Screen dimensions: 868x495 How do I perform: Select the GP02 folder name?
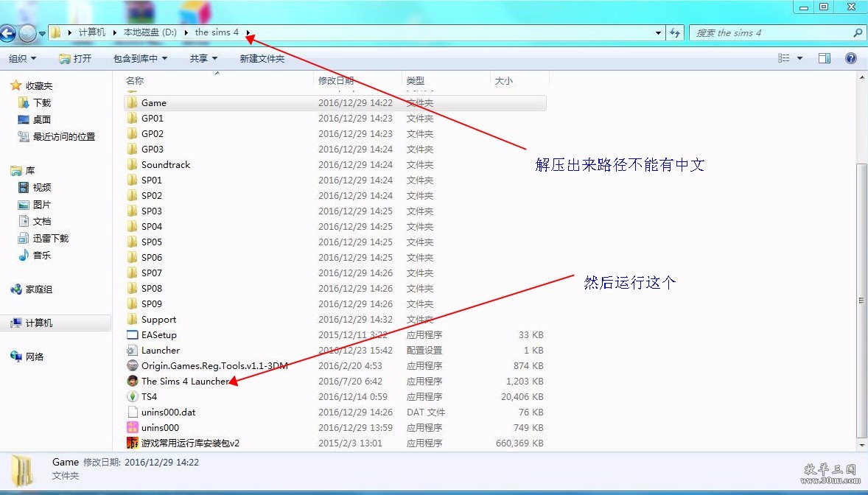click(153, 134)
